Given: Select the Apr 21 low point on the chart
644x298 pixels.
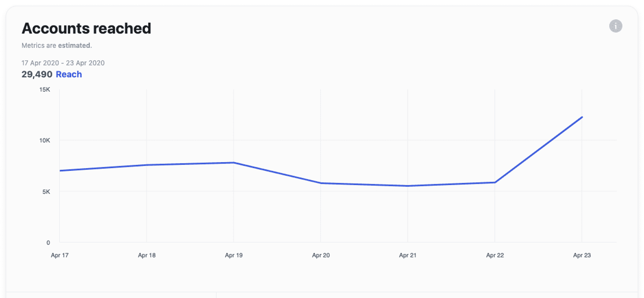Looking at the screenshot, I should [408, 185].
